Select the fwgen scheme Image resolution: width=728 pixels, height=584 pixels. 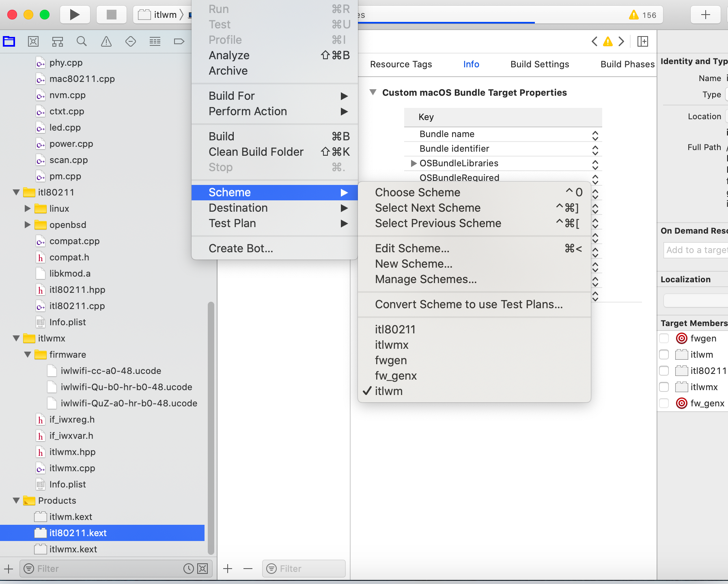tap(391, 360)
